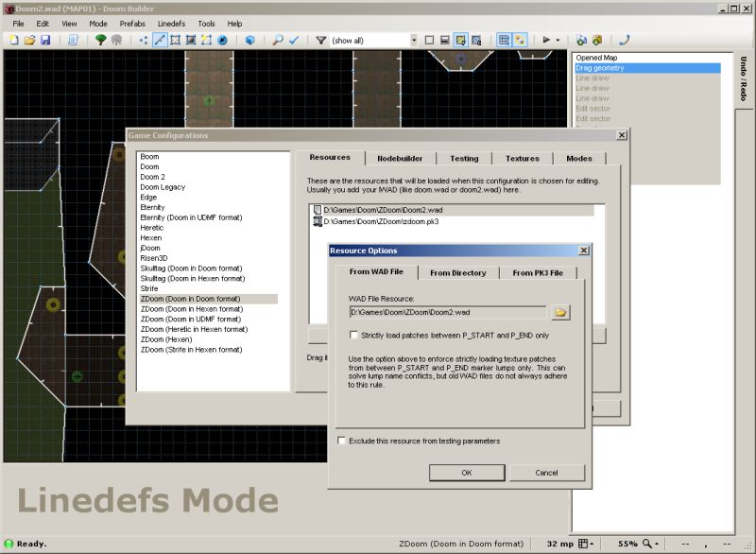Select the wireframe view mode icon
Image resolution: width=756 pixels, height=554 pixels.
pyautogui.click(x=429, y=41)
